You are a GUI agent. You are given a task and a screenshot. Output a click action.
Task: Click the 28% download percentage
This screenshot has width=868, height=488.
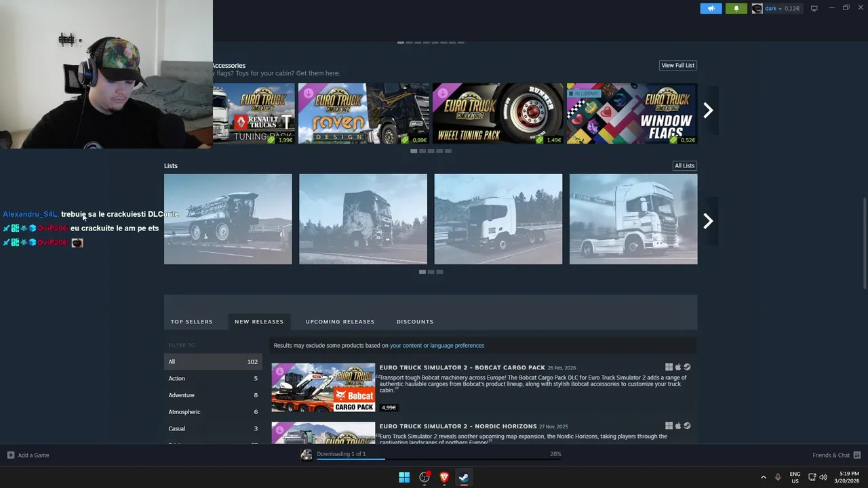click(x=555, y=454)
